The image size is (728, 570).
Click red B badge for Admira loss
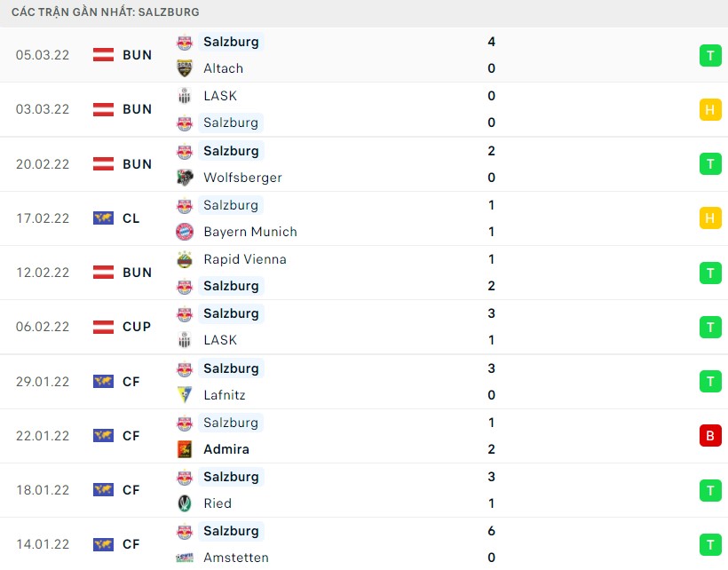[x=710, y=436]
